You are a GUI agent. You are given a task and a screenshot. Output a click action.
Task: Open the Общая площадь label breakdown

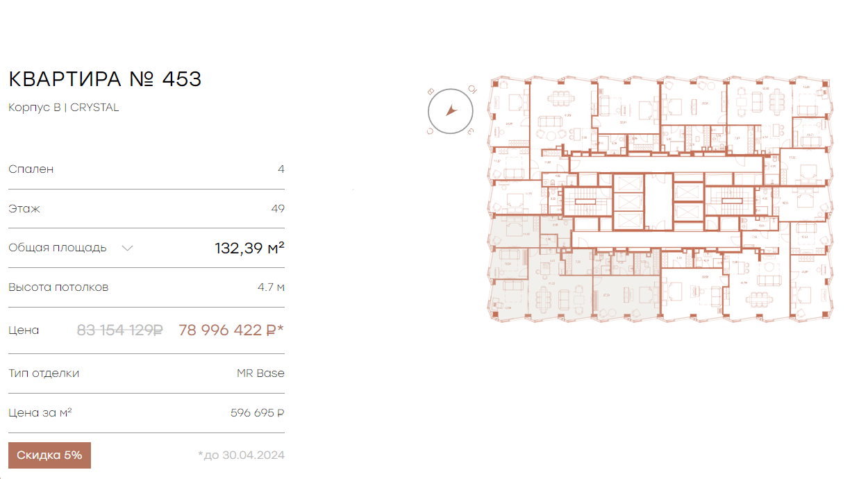click(x=58, y=247)
